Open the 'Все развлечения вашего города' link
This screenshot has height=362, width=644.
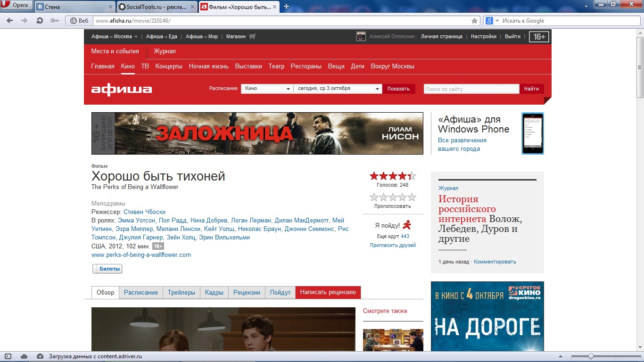(x=462, y=144)
